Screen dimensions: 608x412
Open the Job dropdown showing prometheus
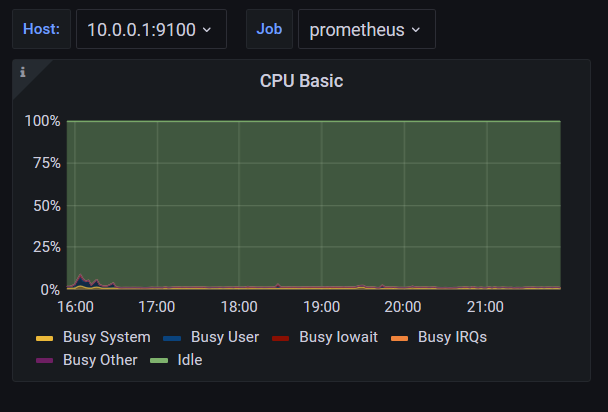click(366, 29)
